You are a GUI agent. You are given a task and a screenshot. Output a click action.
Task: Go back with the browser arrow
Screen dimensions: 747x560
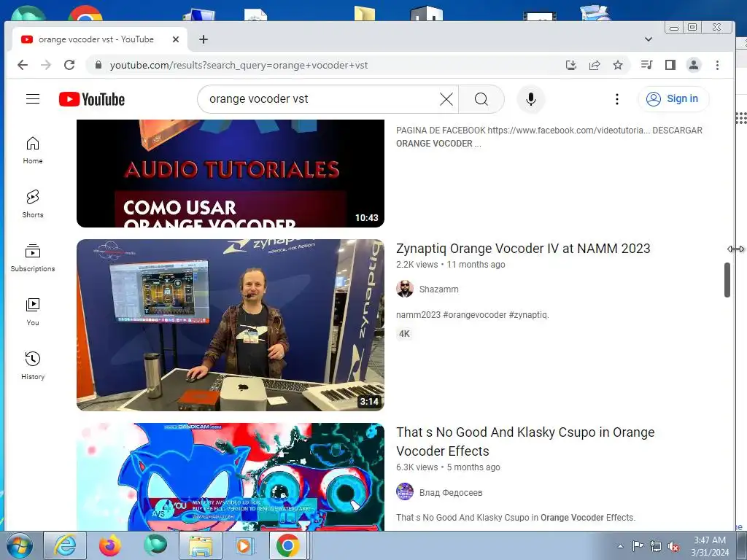tap(23, 65)
